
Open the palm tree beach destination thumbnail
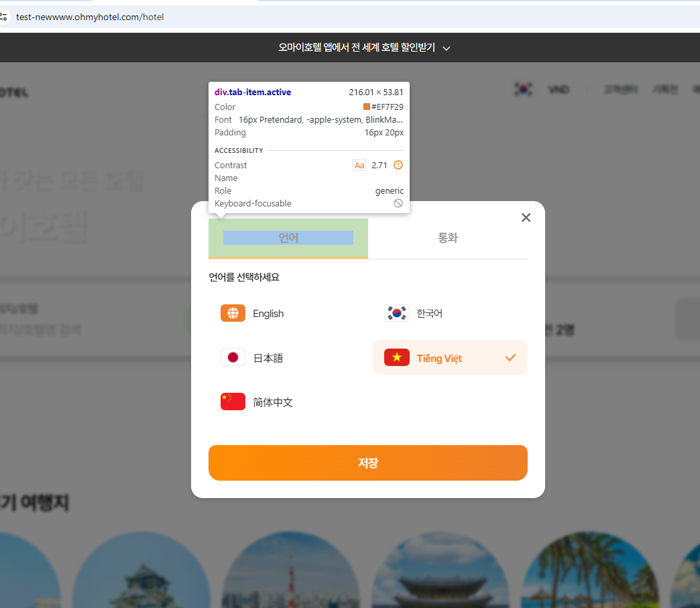[x=589, y=570]
